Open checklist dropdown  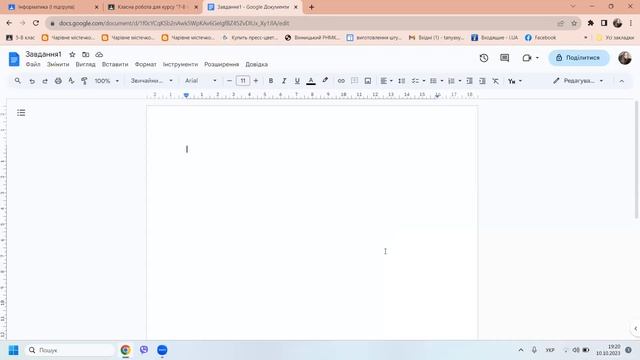tap(418, 81)
